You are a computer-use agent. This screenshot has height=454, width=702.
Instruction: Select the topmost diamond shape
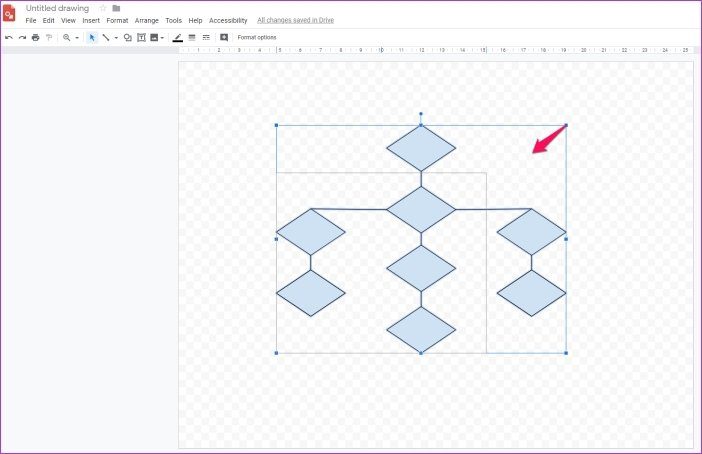point(421,148)
